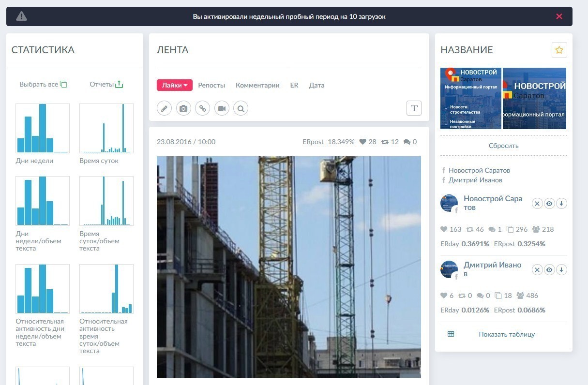Click the post likes heart icon showing 28
588x385 pixels.
[362, 142]
